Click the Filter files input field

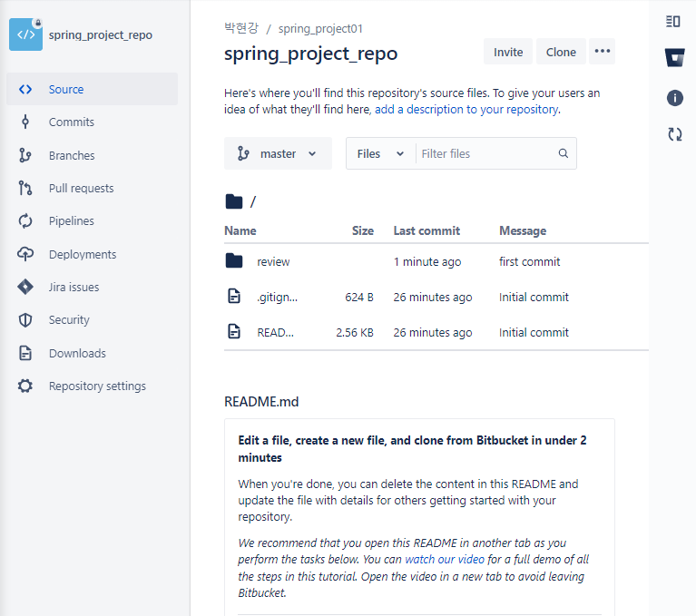coord(486,153)
